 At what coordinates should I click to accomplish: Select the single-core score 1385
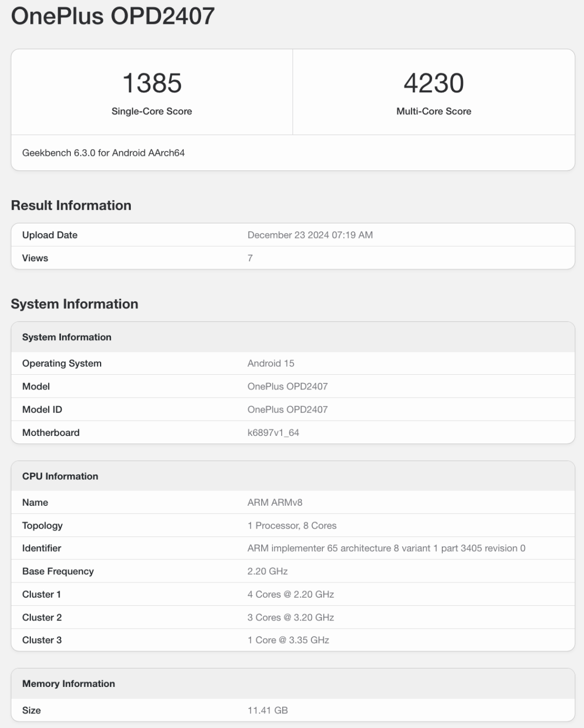coord(152,83)
